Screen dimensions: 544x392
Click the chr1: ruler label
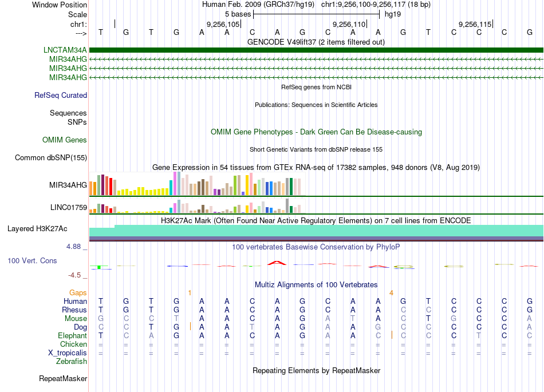[x=79, y=24]
